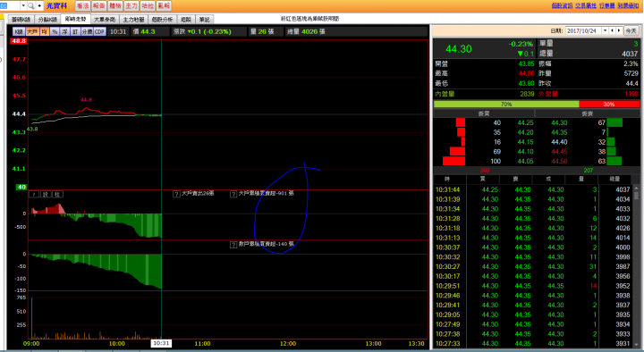Toggle the 浮 chart option button
The height and width of the screenshot is (352, 644).
65,31
